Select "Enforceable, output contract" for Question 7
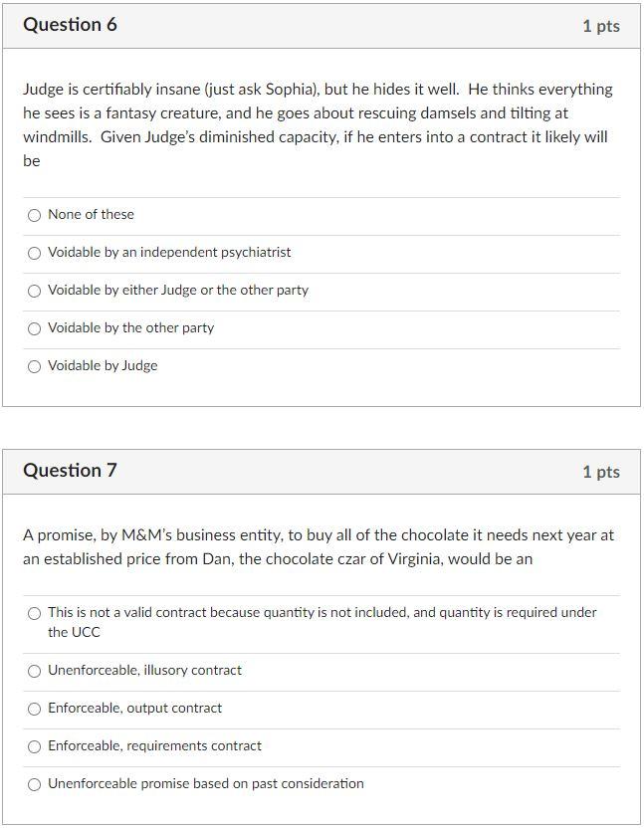 tap(35, 708)
